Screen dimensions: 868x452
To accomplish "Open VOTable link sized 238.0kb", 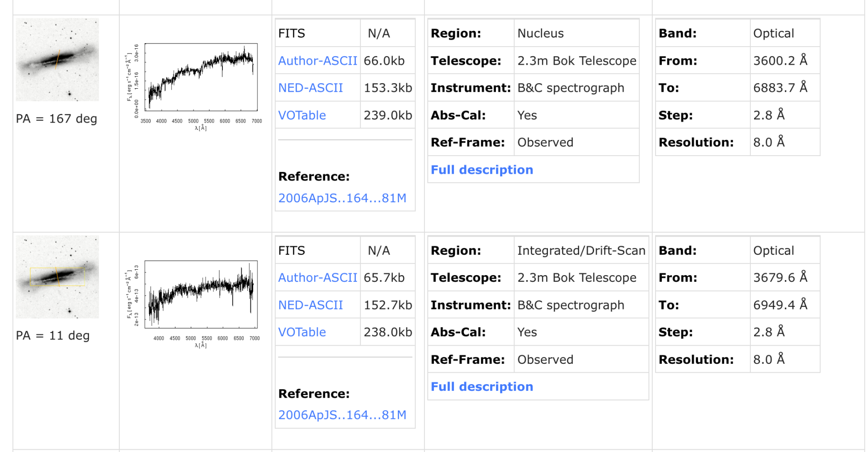I will (x=302, y=332).
